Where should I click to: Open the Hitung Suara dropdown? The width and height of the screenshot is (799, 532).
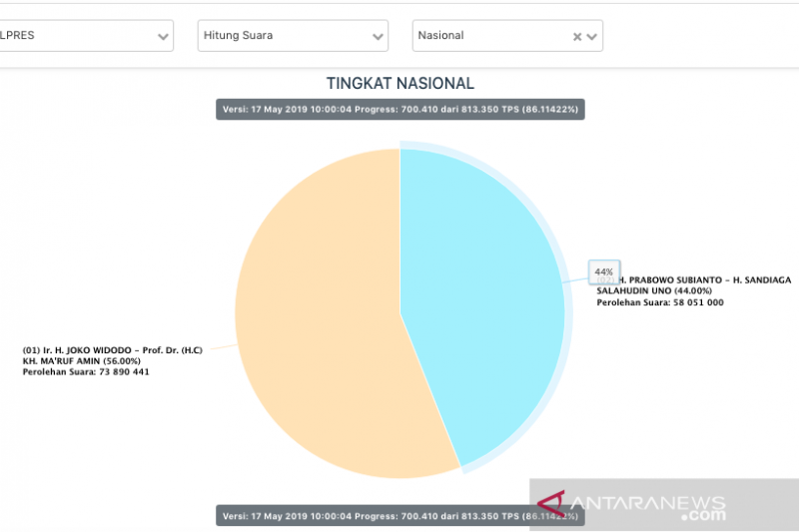pyautogui.click(x=293, y=36)
